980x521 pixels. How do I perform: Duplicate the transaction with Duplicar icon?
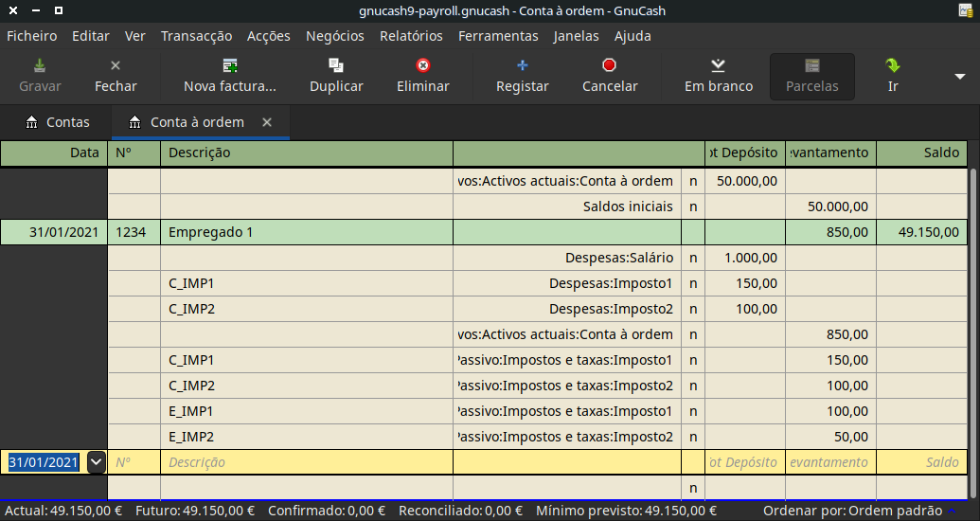click(336, 66)
